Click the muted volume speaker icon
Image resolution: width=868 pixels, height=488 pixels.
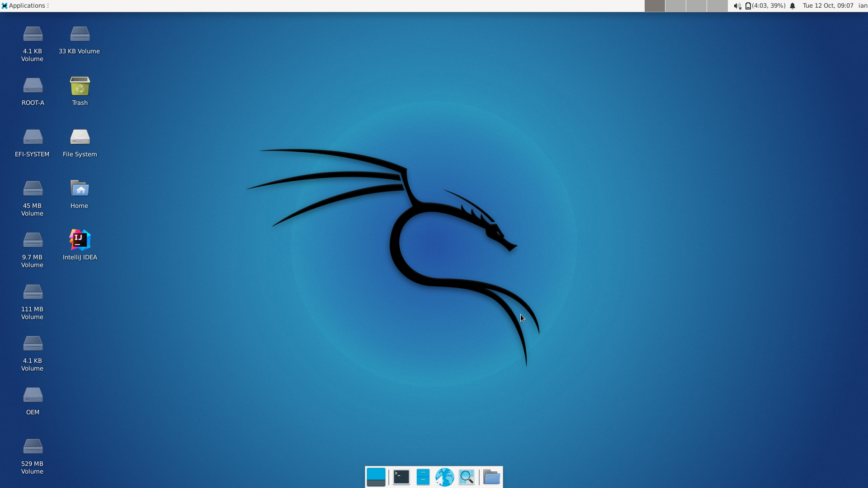pyautogui.click(x=737, y=6)
